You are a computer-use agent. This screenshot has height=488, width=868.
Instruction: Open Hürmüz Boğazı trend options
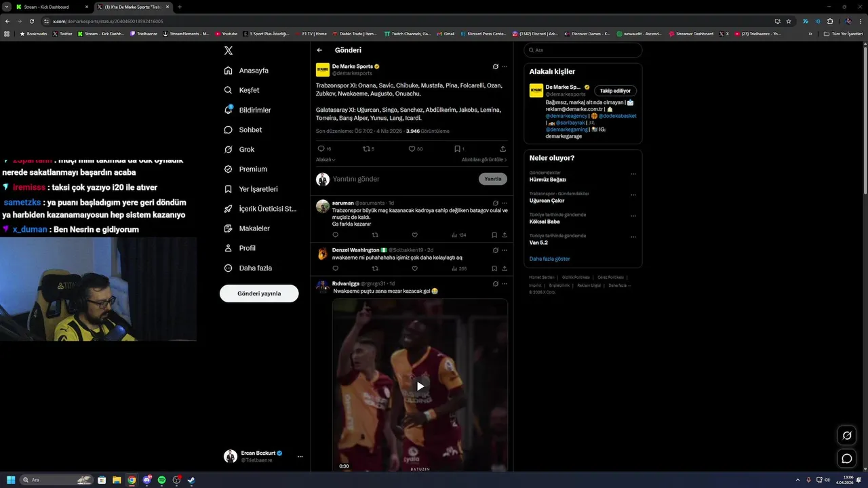click(633, 174)
